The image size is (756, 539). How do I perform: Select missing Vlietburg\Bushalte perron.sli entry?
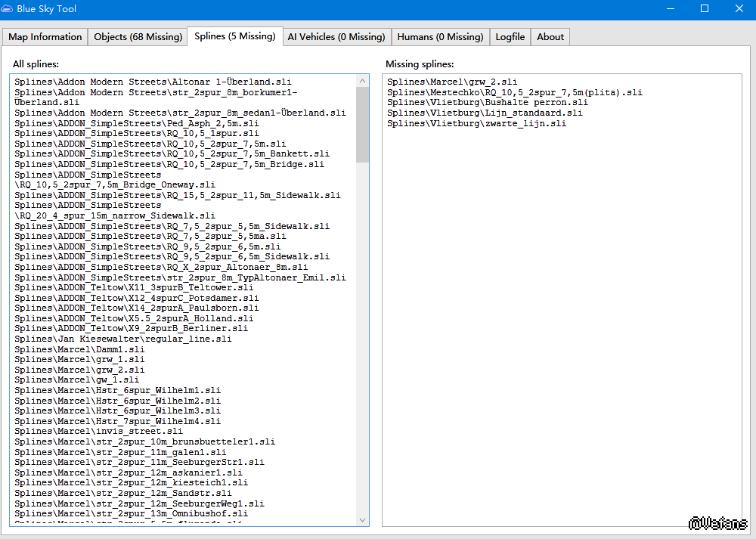click(x=487, y=103)
